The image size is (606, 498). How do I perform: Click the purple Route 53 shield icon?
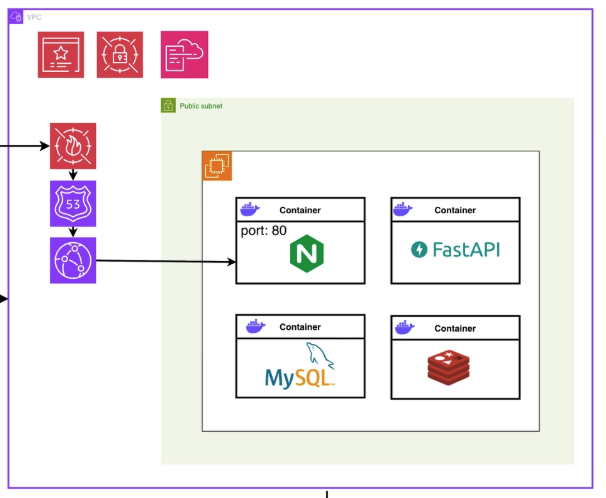click(x=73, y=204)
